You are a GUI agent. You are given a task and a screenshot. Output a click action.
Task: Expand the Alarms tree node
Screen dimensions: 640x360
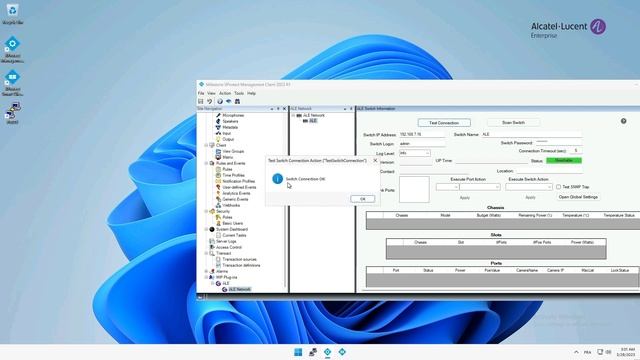(206, 271)
